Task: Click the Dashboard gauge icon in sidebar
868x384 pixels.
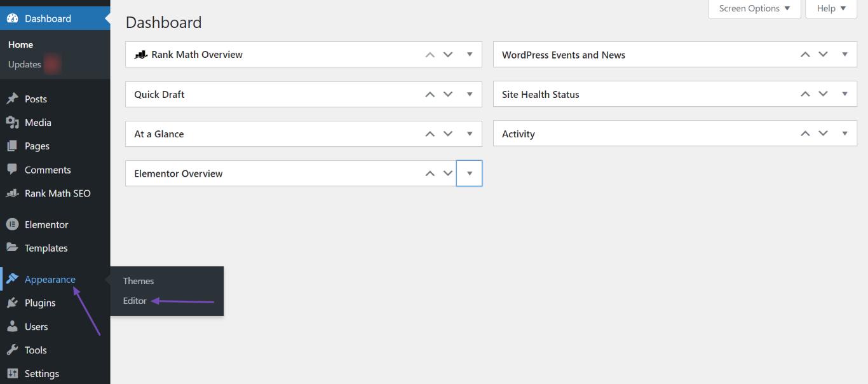Action: (12, 18)
